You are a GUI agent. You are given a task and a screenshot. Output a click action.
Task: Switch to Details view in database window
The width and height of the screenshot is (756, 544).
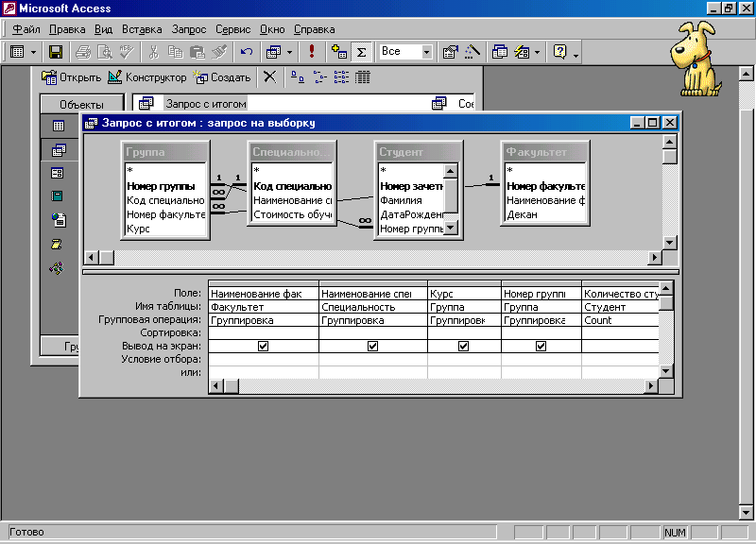[x=363, y=77]
